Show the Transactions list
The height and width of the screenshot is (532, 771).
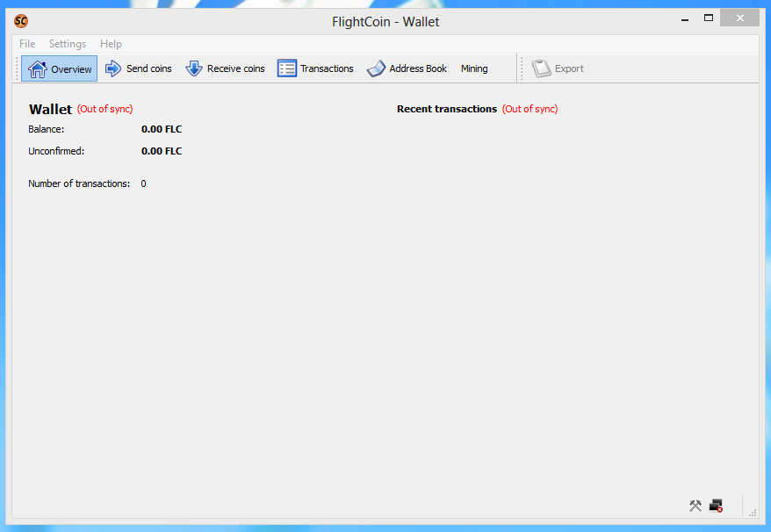314,68
